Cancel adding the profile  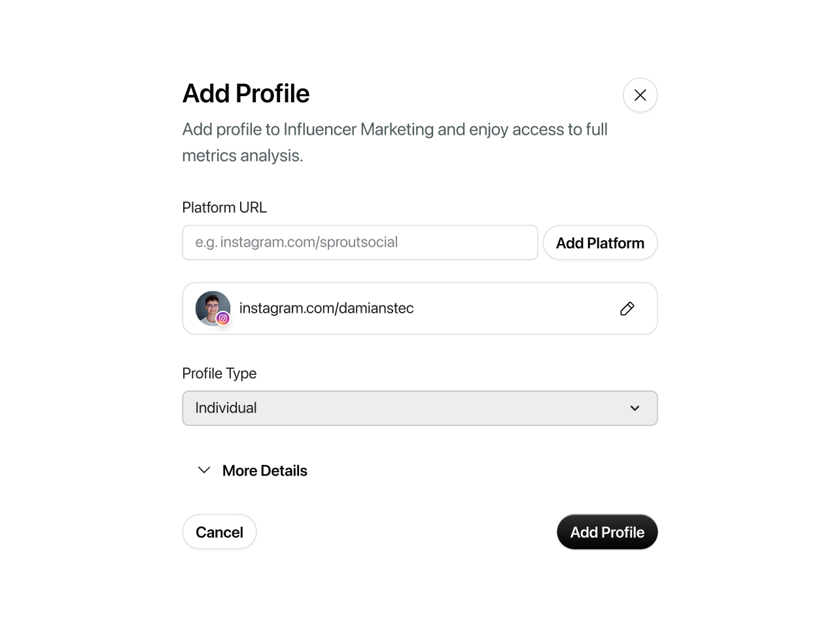[x=219, y=532]
